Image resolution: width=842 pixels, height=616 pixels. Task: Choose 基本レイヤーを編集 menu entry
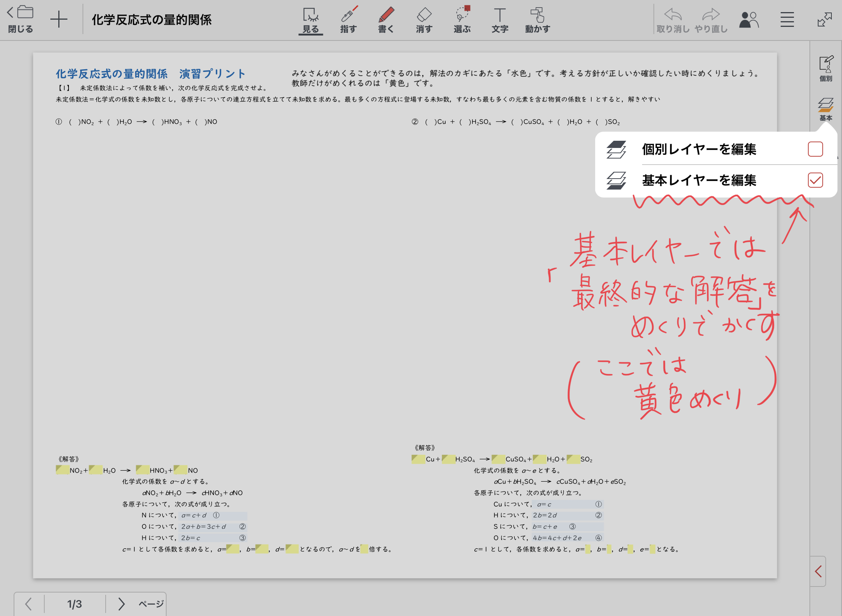click(x=699, y=180)
